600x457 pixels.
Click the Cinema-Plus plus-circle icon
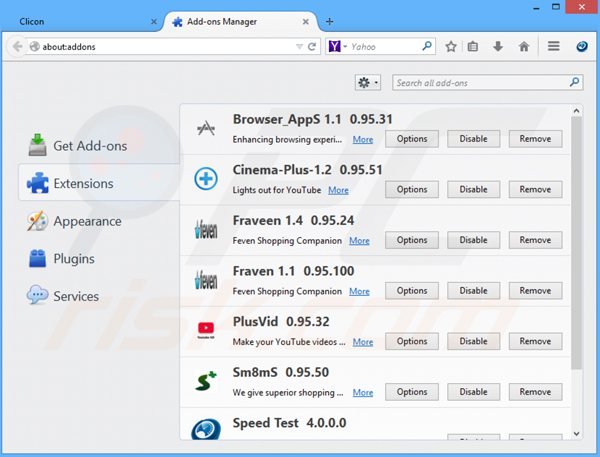(x=206, y=179)
